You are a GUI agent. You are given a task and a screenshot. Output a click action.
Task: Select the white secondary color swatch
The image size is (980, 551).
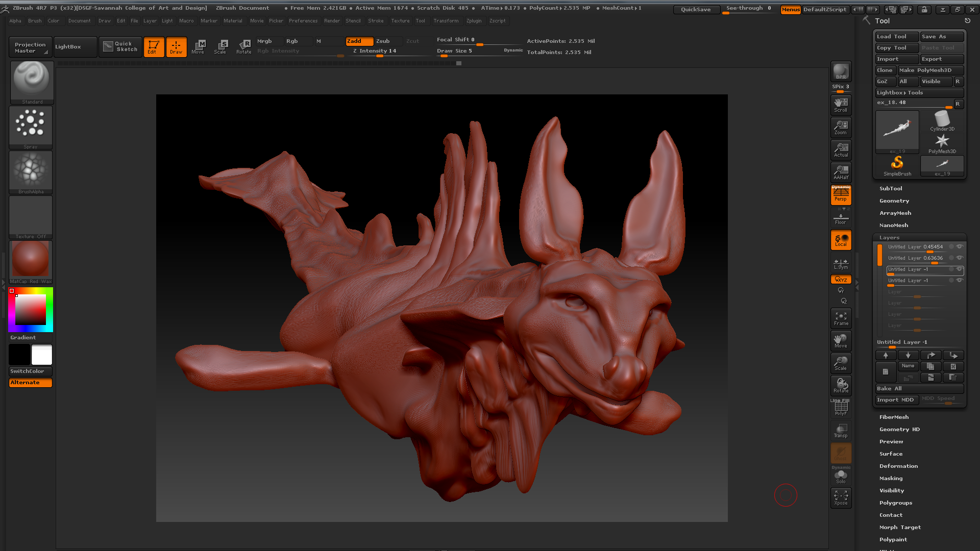click(42, 355)
